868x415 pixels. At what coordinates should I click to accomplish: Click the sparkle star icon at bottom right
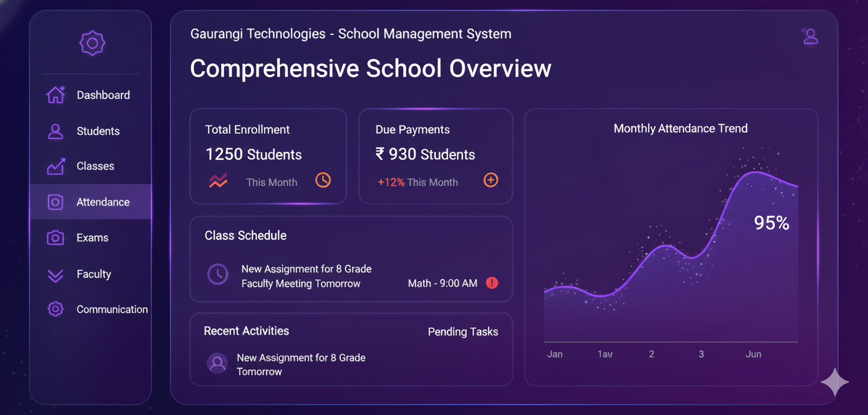click(x=835, y=383)
